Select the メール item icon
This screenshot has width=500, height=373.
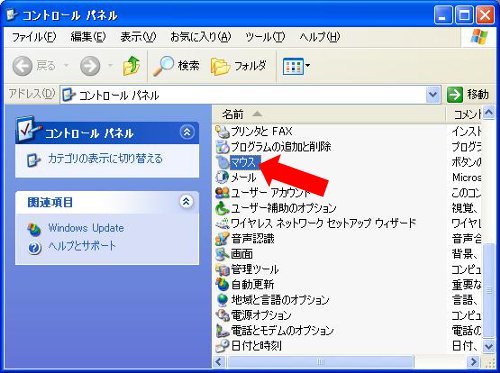[222, 177]
